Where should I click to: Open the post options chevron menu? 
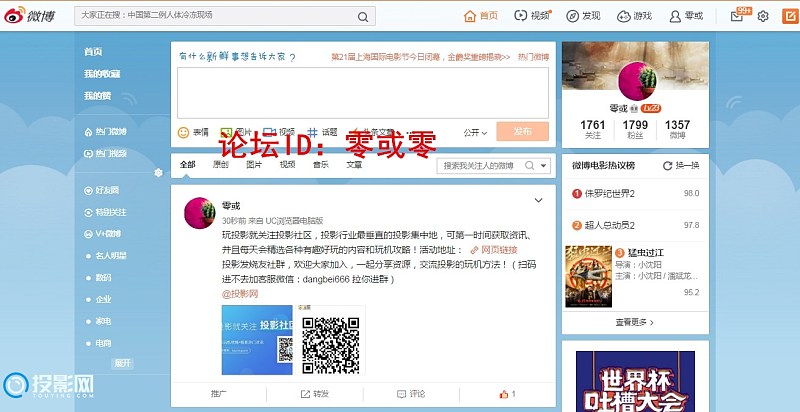click(538, 200)
